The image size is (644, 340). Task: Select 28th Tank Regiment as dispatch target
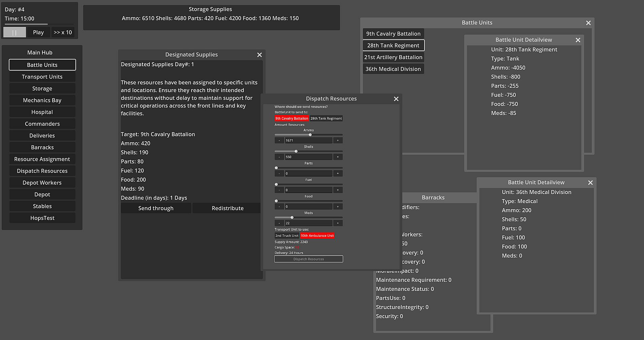point(326,118)
